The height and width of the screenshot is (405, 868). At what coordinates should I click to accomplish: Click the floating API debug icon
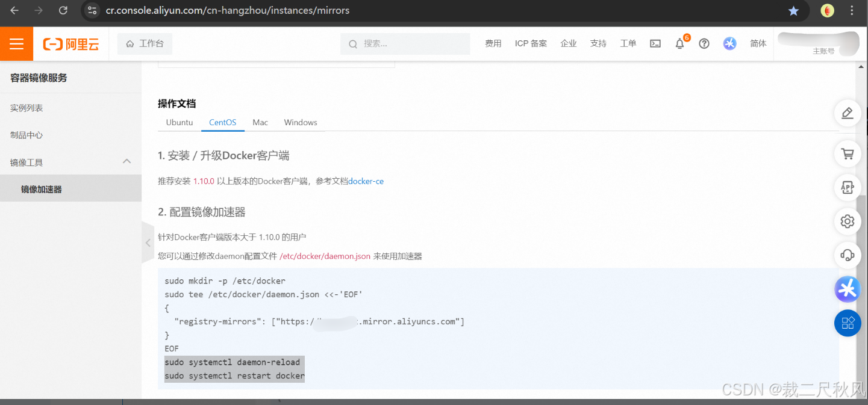coord(848,187)
